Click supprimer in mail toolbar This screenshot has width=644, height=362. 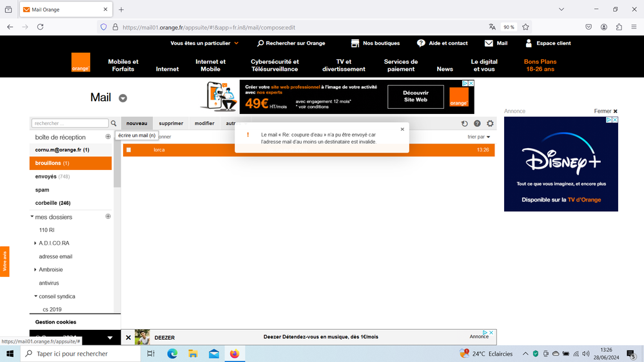point(171,123)
